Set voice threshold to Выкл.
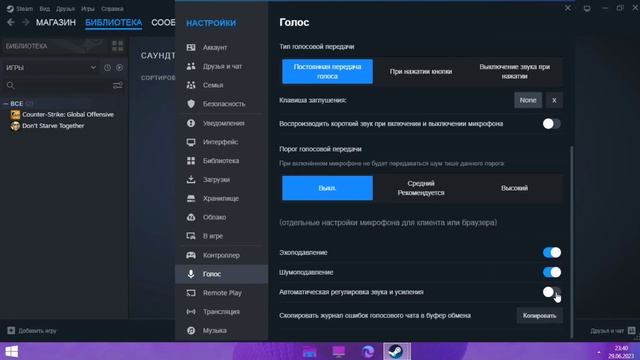 click(x=327, y=188)
